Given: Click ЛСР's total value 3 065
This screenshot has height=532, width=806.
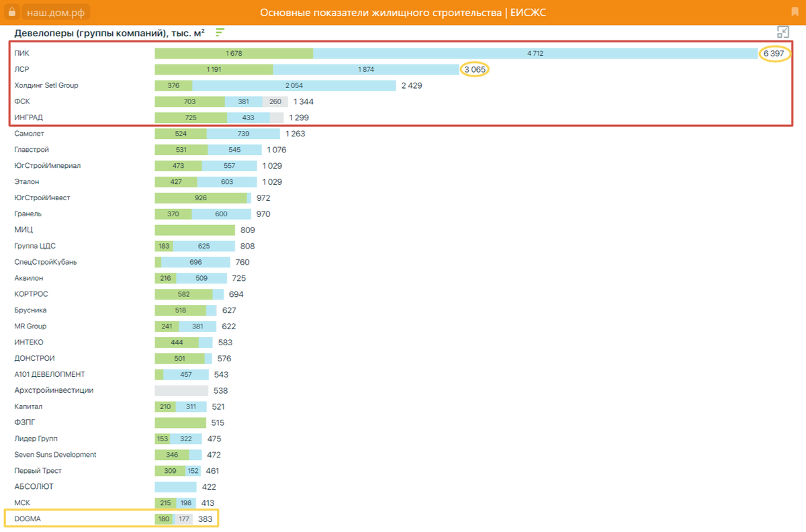Looking at the screenshot, I should tap(475, 69).
